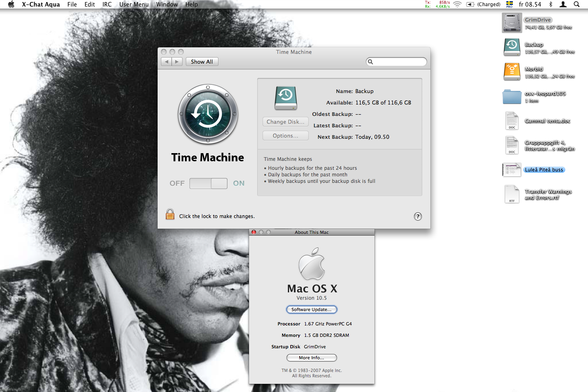This screenshot has height=392, width=588.
Task: Select the GrimDrive hard disk icon
Action: [x=512, y=23]
